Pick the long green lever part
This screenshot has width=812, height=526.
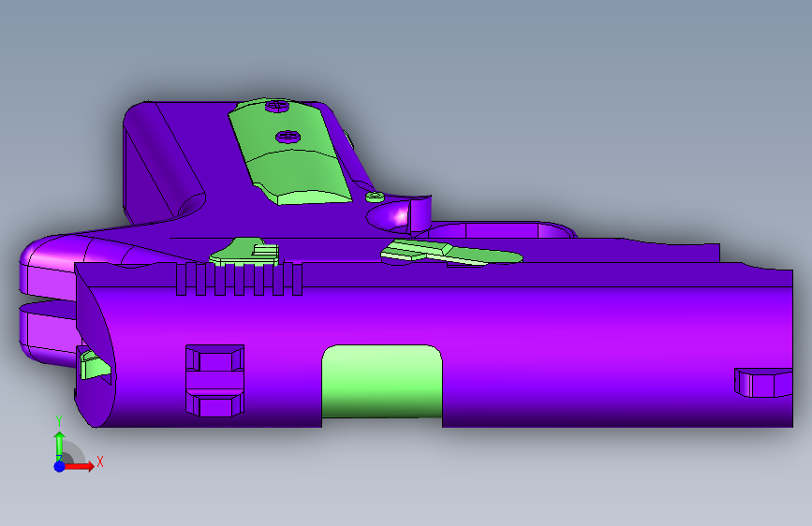pyautogui.click(x=450, y=253)
